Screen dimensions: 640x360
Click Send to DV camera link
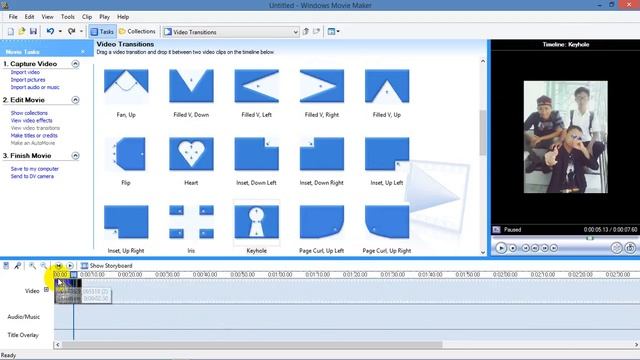(32, 176)
